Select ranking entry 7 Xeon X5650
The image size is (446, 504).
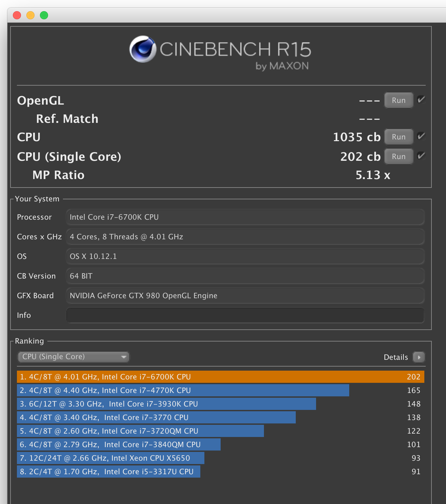[x=221, y=458]
